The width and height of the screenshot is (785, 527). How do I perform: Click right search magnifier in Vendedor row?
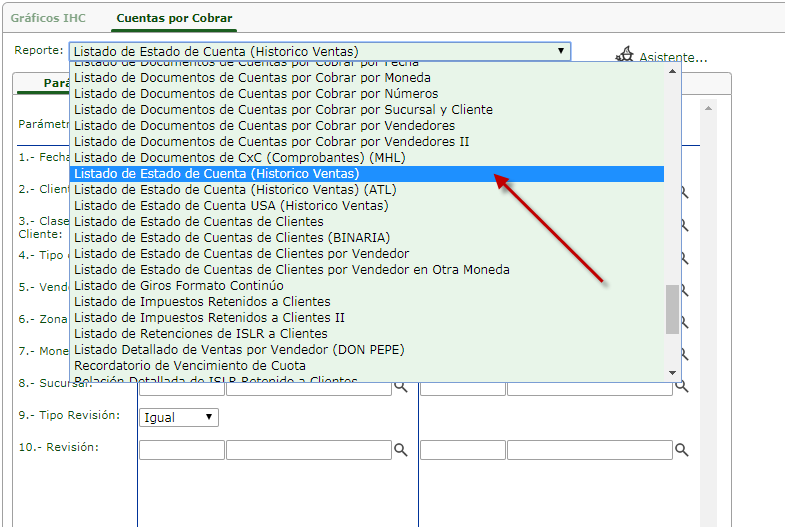(x=684, y=290)
